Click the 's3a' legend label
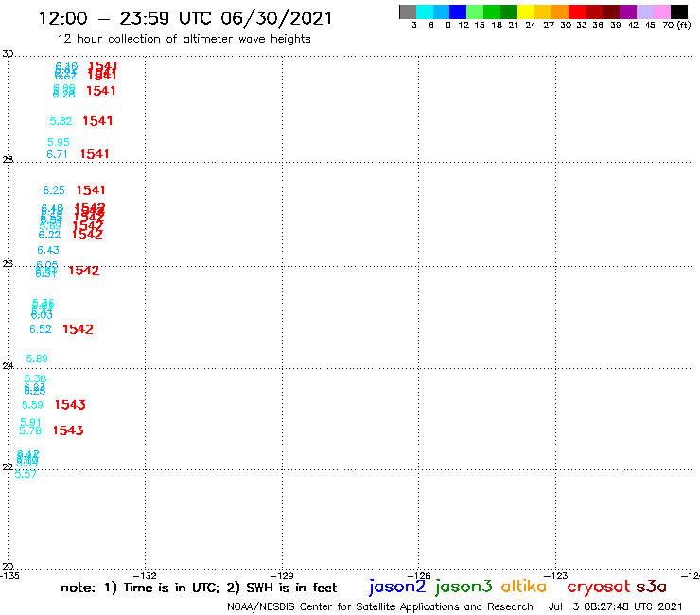Image resolution: width=700 pixels, height=615 pixels. point(652,587)
